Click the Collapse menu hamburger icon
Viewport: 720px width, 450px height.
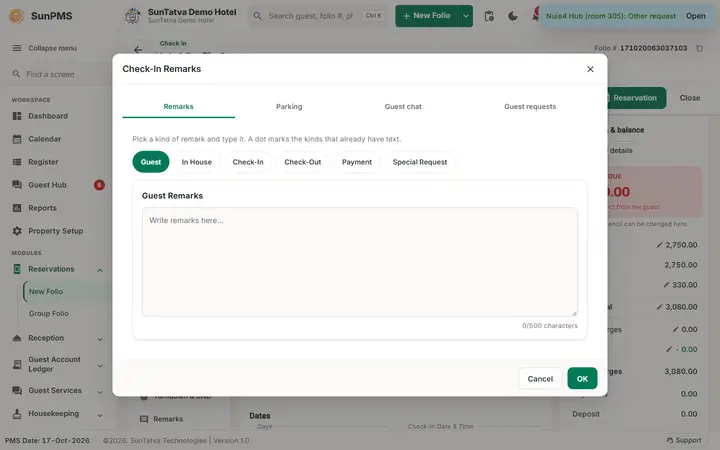click(17, 48)
